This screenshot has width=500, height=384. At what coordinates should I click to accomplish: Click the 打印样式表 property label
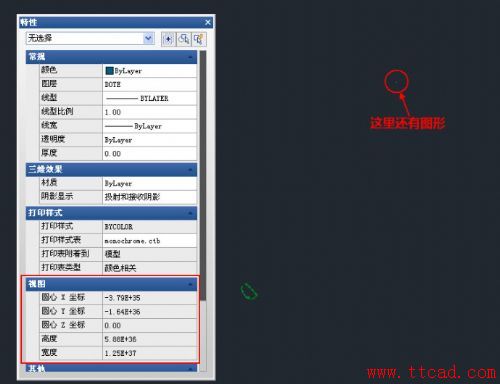click(x=61, y=240)
